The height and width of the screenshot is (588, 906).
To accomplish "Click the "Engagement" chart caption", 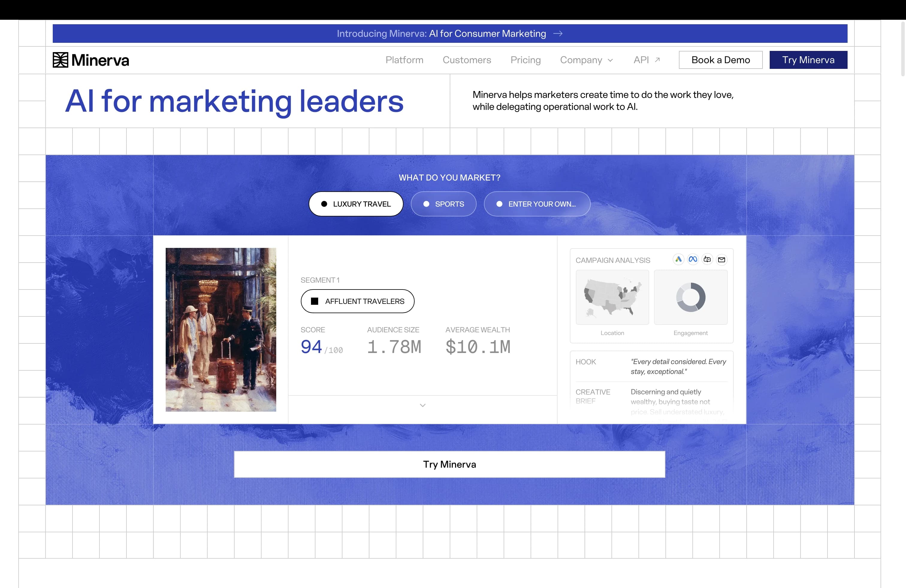I will 691,333.
